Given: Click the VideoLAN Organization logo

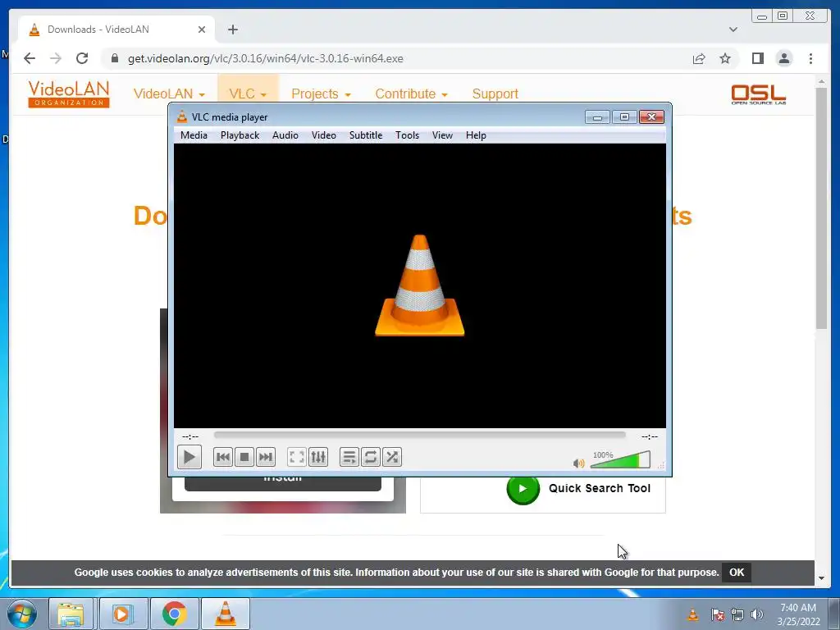Looking at the screenshot, I should 69,94.
